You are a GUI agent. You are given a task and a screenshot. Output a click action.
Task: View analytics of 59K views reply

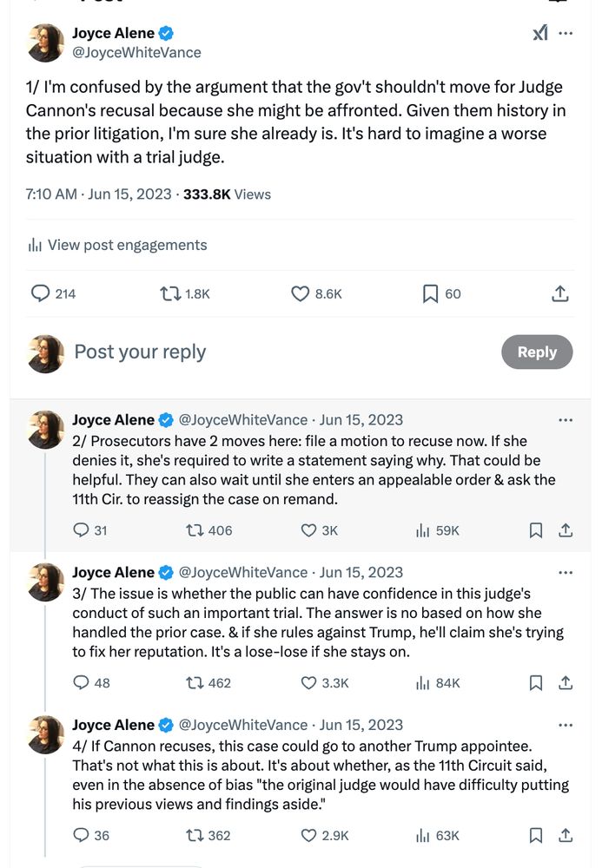(x=425, y=530)
